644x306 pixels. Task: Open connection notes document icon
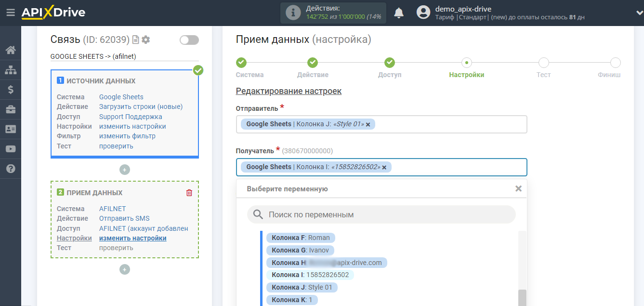(x=136, y=40)
